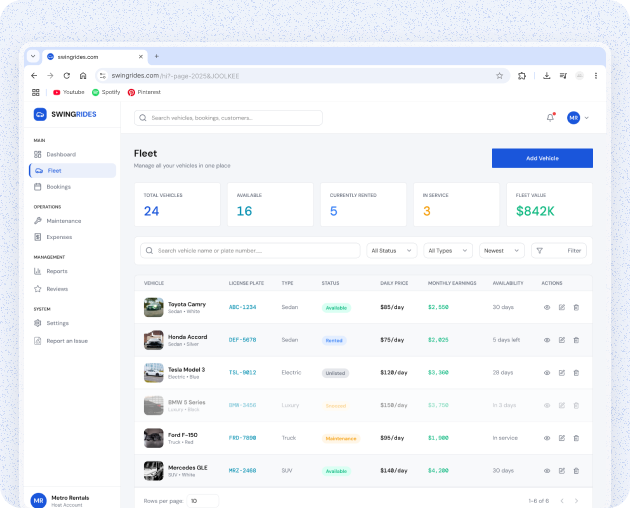Close the swingrides.com tab

click(141, 57)
